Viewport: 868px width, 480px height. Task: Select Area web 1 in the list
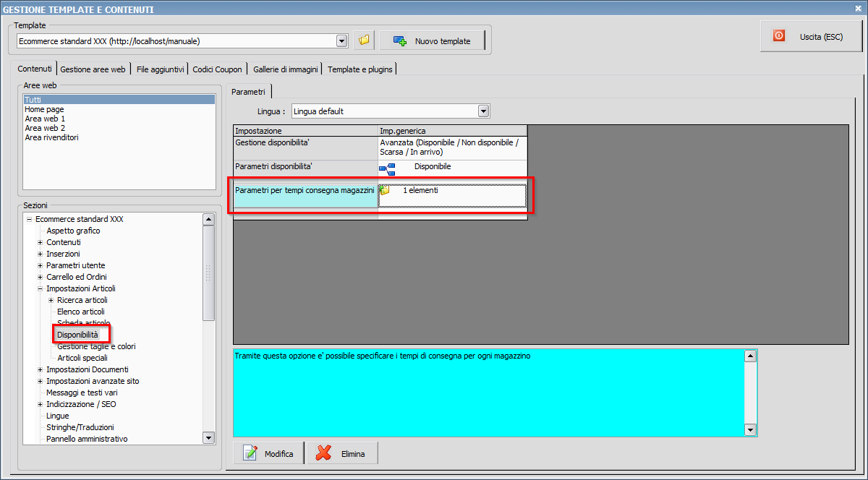coord(45,119)
